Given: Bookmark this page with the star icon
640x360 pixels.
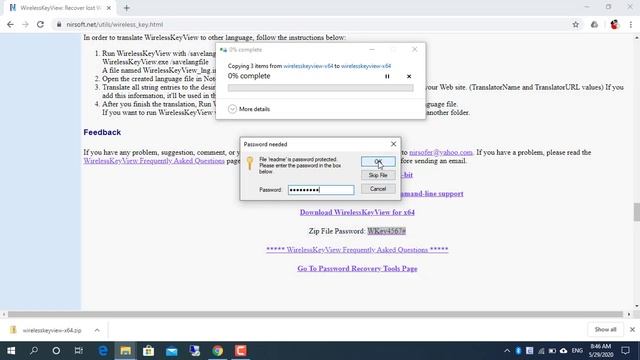Looking at the screenshot, I should [x=576, y=24].
